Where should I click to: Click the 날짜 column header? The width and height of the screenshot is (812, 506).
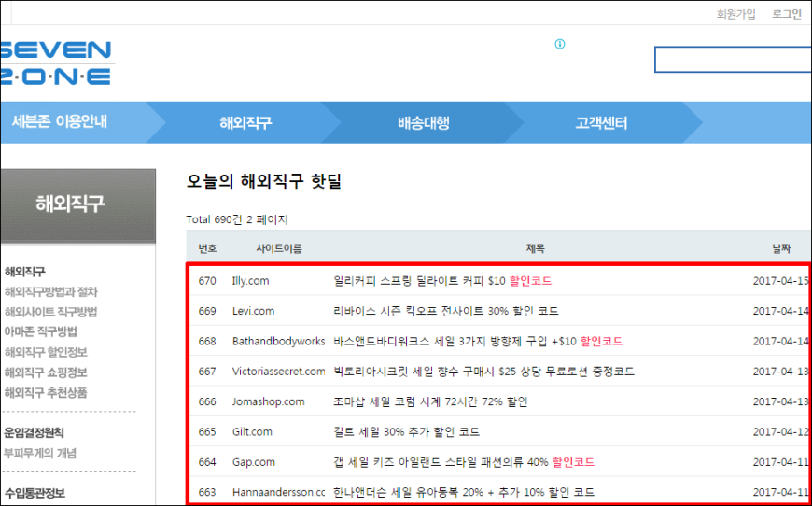781,248
